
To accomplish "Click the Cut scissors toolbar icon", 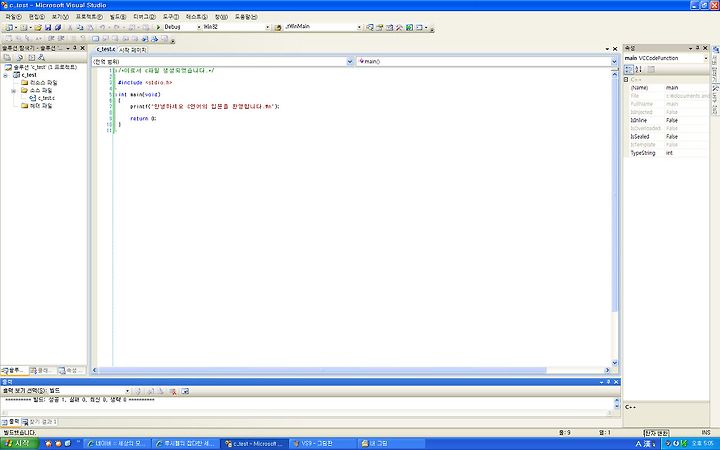I will click(x=70, y=28).
